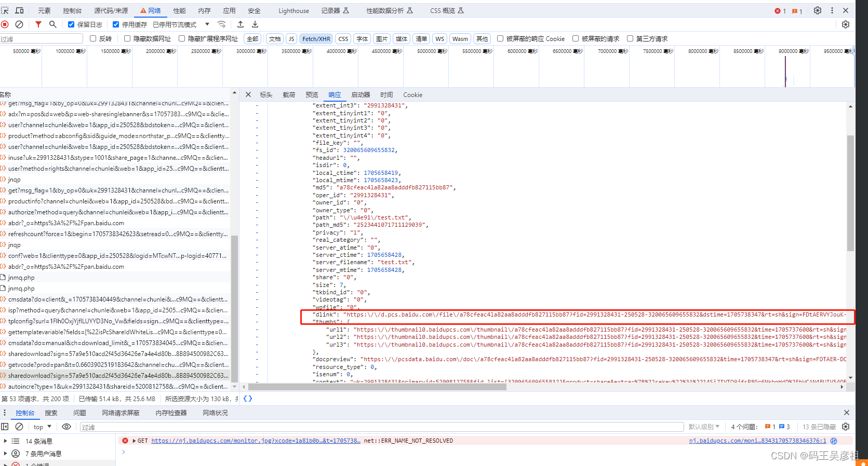This screenshot has height=466, width=868.
Task: Open the drawer three-dot menu
Action: point(5,413)
